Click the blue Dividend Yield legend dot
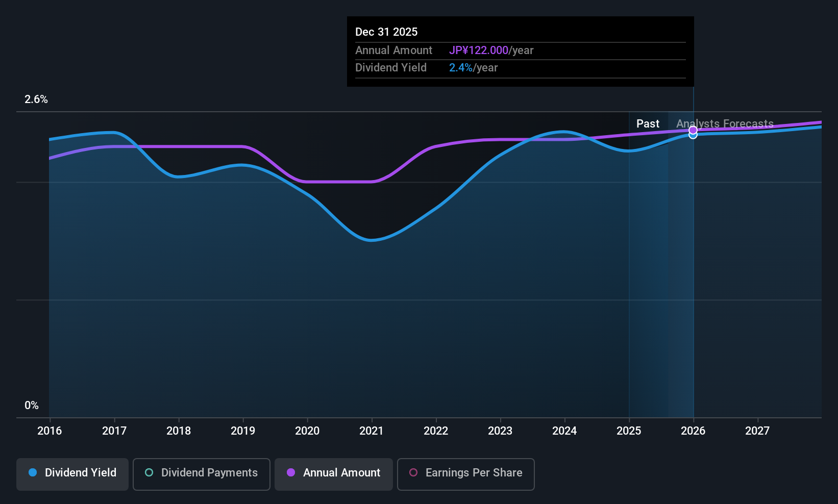 coord(33,472)
